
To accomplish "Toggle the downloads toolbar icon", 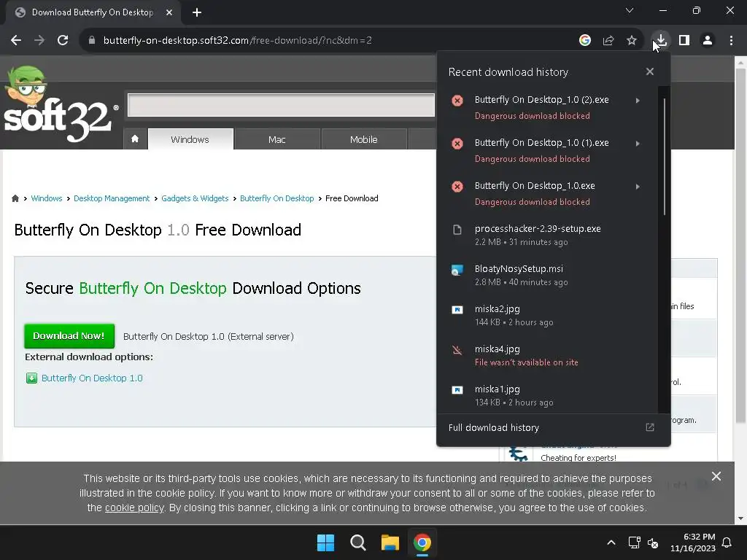I will 661,41.
